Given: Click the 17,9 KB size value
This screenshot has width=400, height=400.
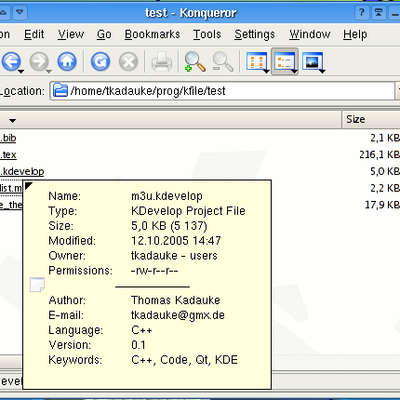Looking at the screenshot, I should [382, 205].
